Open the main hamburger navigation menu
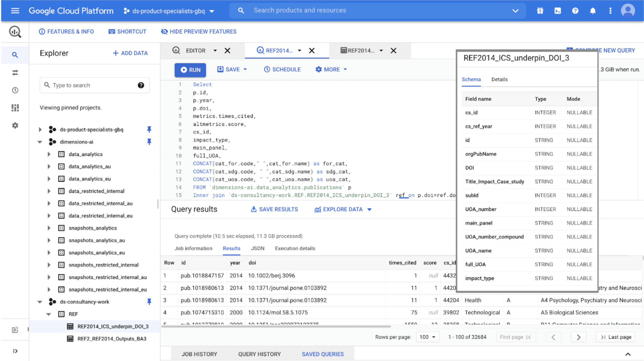The width and height of the screenshot is (644, 361). click(15, 11)
